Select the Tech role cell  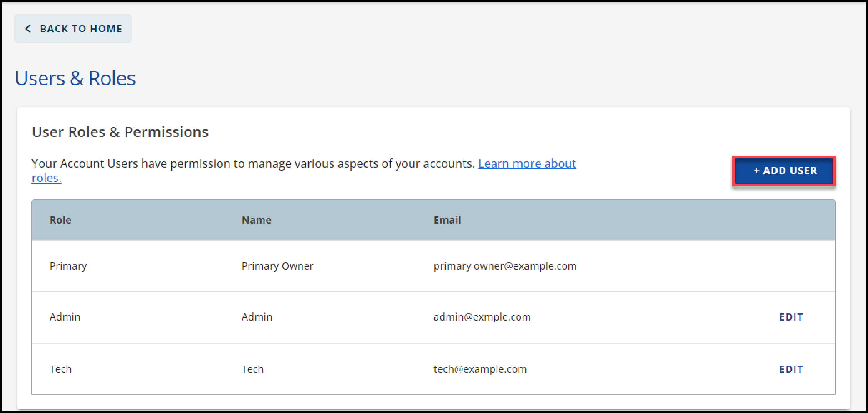pos(61,369)
